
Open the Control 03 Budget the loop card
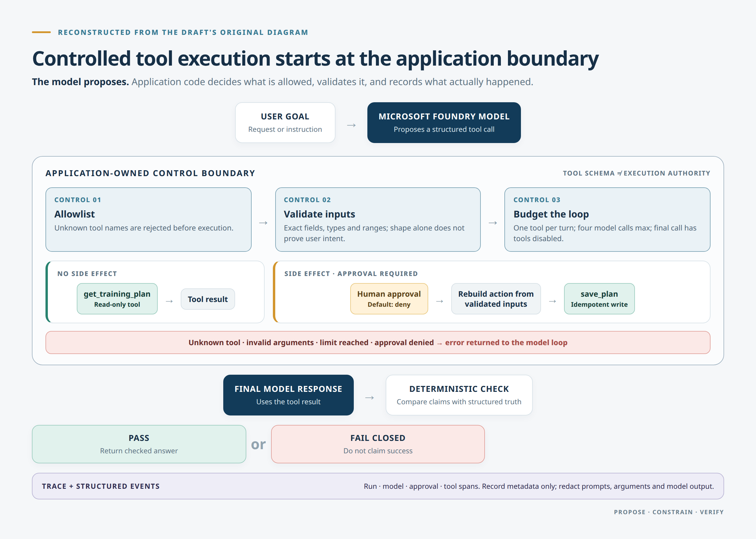(607, 219)
